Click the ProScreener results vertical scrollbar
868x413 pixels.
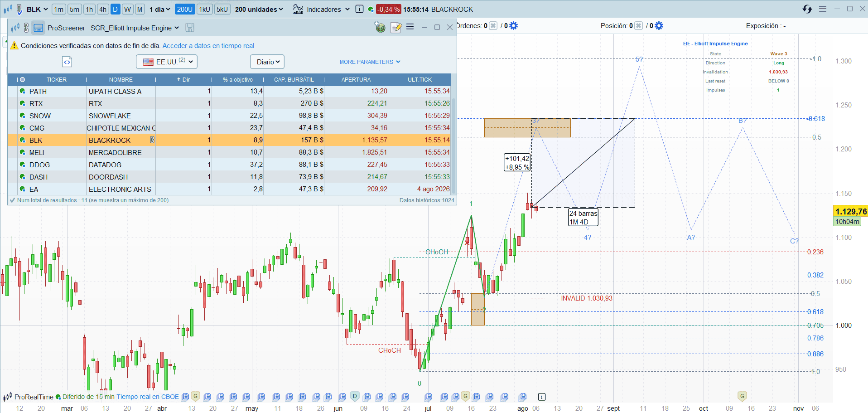453,145
